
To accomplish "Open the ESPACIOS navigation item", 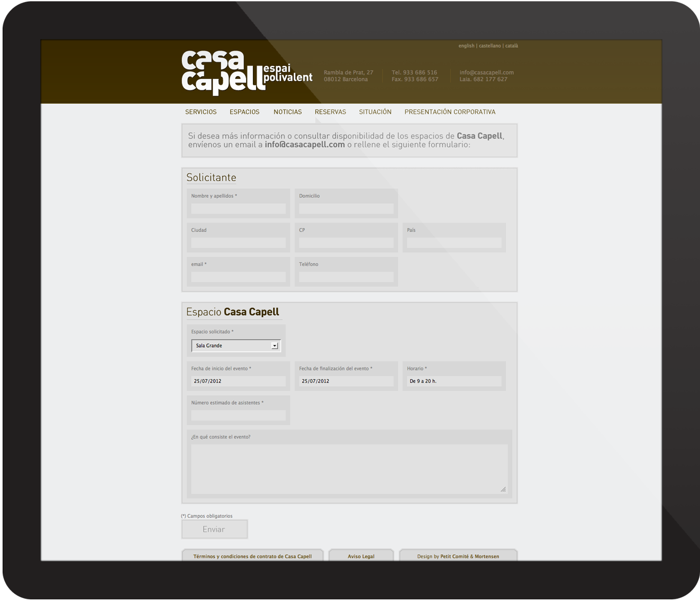I will click(x=244, y=112).
